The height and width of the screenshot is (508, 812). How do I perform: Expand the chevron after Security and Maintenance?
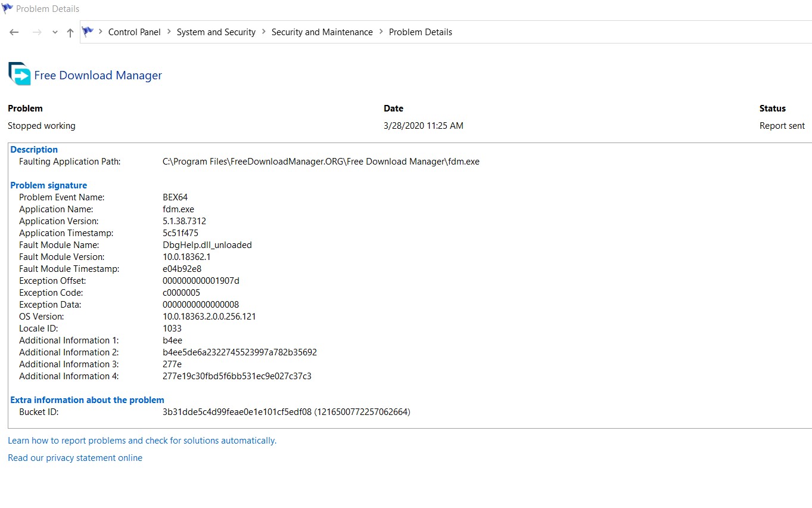pos(381,32)
